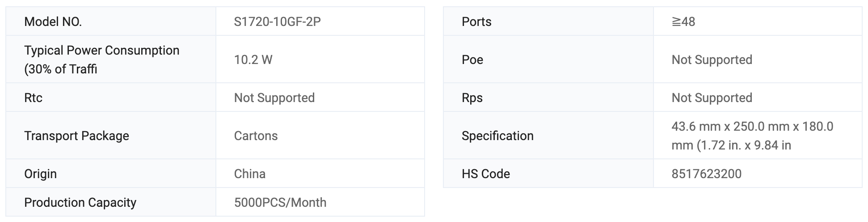Click the Rps label cell
This screenshot has height=222, width=868.
tap(548, 98)
